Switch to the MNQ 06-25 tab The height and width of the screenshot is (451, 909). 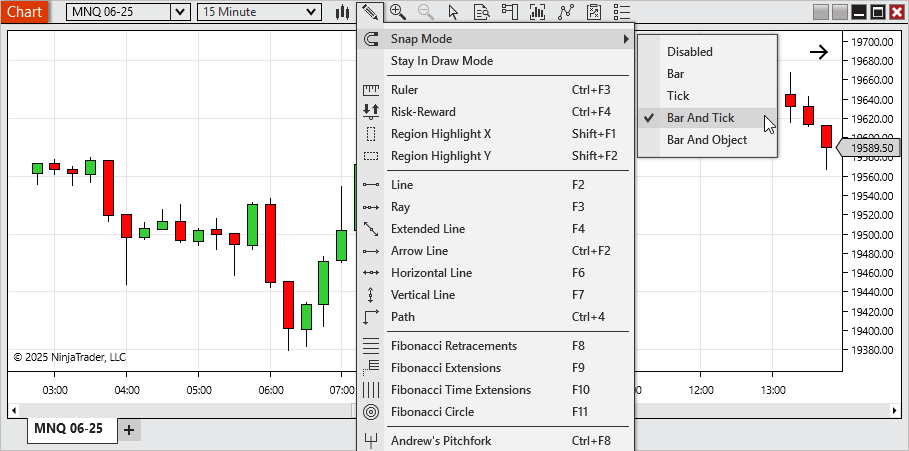[68, 429]
